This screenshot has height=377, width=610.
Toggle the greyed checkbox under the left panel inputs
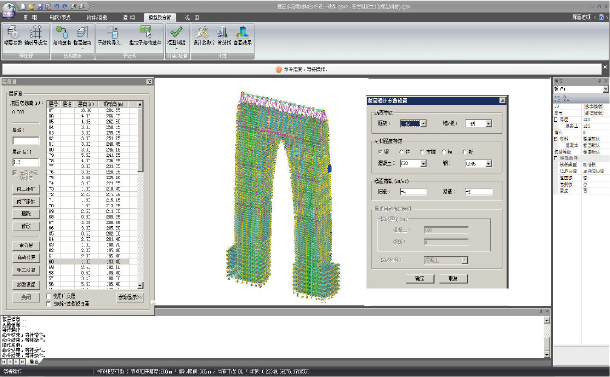coord(15,172)
